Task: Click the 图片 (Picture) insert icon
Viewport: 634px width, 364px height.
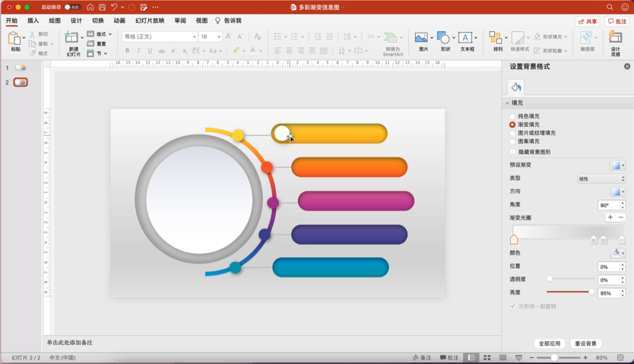Action: [421, 38]
